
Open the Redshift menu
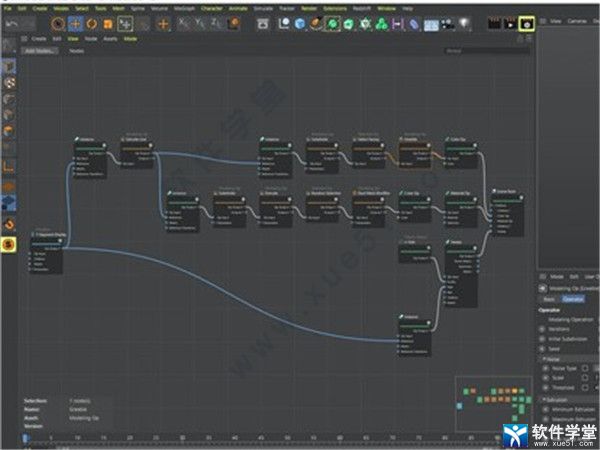tap(362, 8)
